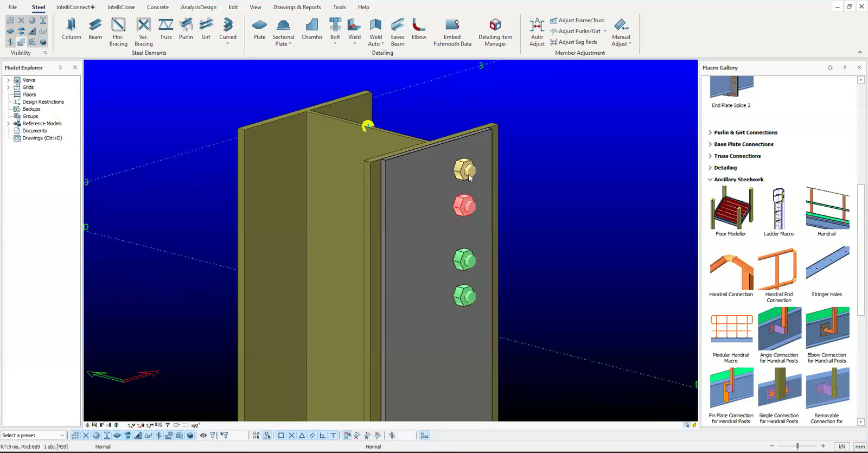Toggle the sphere joints visibility in ribbon Visibility group
Viewport: 868px width, 453px height.
pyautogui.click(x=32, y=20)
